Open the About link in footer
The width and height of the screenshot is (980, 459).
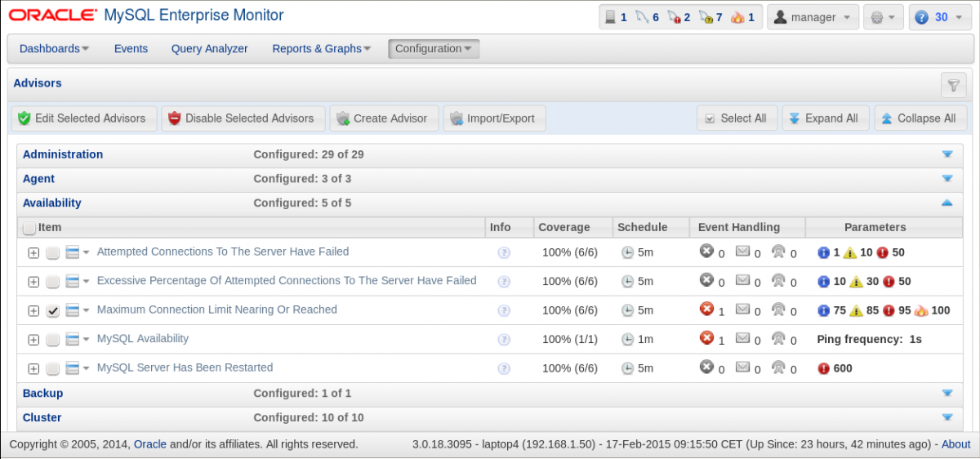(956, 444)
